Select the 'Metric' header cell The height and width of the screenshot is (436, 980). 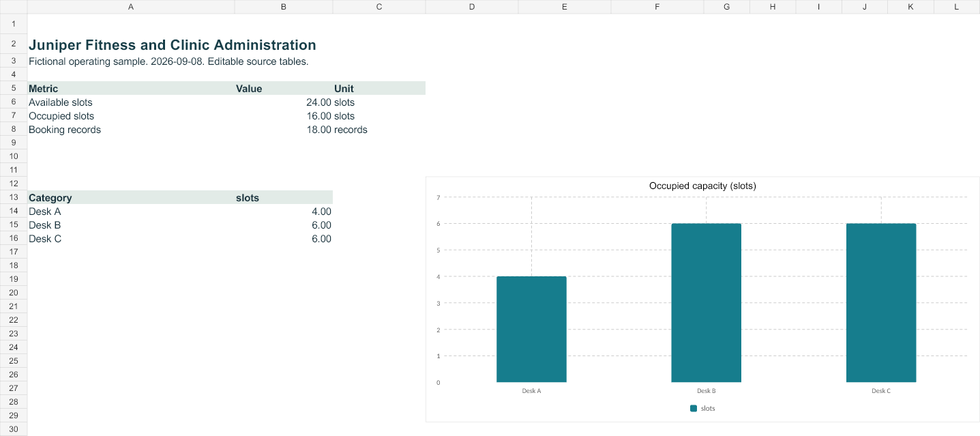pyautogui.click(x=131, y=89)
